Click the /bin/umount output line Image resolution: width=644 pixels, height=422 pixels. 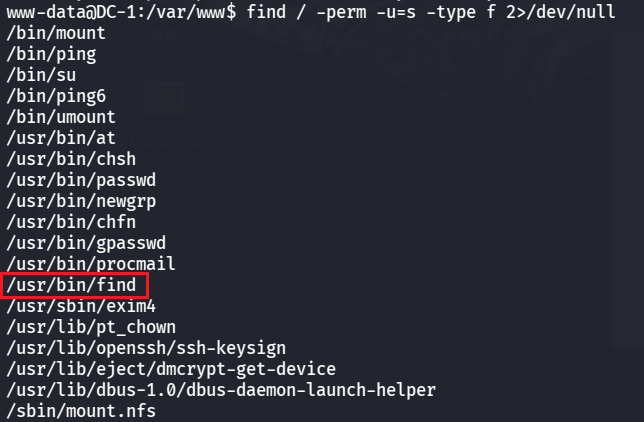pos(61,116)
